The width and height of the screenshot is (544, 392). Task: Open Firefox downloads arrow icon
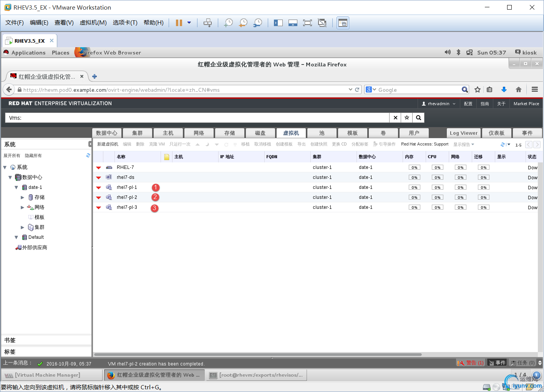pyautogui.click(x=504, y=89)
